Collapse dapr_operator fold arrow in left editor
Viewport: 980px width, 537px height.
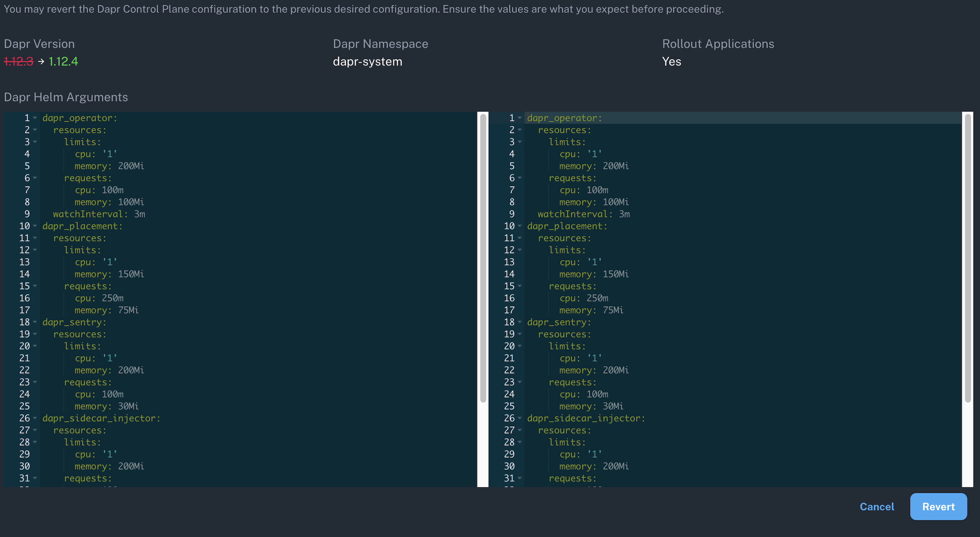(x=35, y=118)
